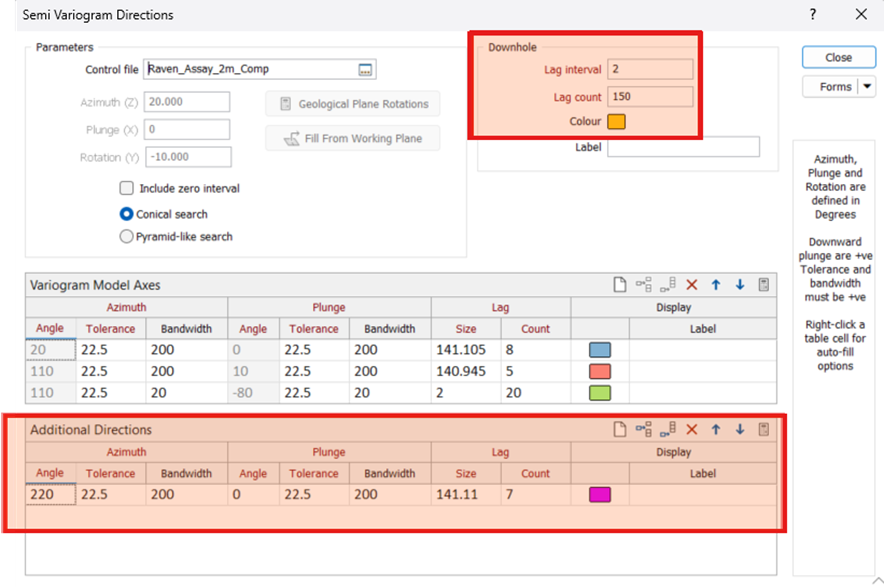Move the selected variogram axis row down
Image resolution: width=884 pixels, height=587 pixels.
coord(740,285)
